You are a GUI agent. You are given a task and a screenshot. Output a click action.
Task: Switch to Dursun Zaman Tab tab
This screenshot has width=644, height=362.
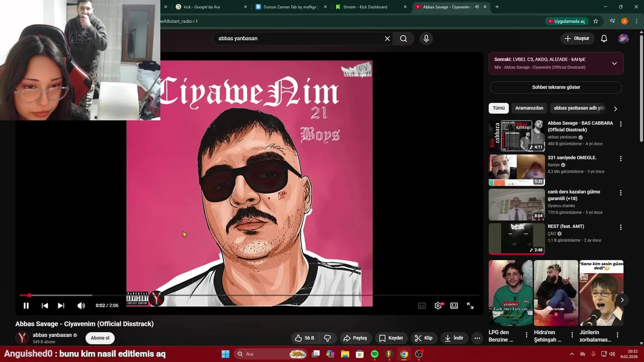(291, 7)
